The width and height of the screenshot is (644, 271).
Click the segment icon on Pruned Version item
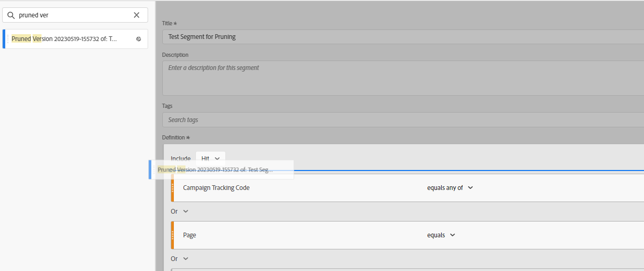(x=139, y=39)
